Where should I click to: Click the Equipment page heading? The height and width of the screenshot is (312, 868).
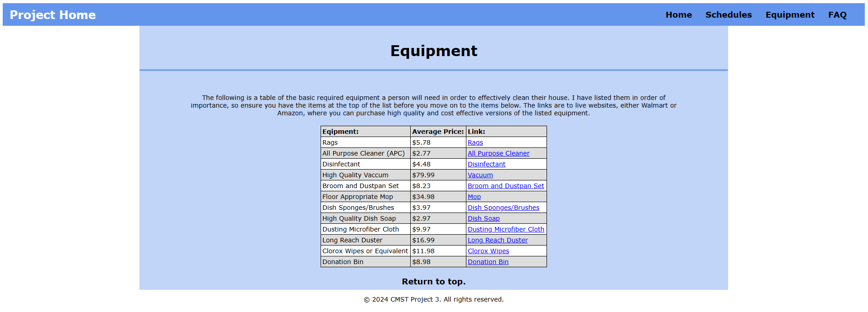click(434, 51)
